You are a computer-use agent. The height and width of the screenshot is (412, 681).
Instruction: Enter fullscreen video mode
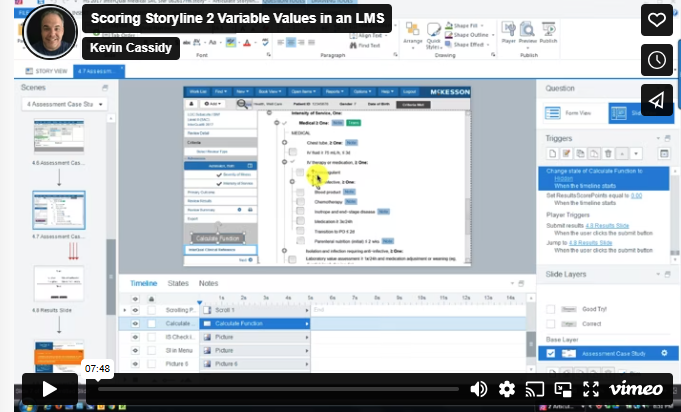(x=589, y=389)
